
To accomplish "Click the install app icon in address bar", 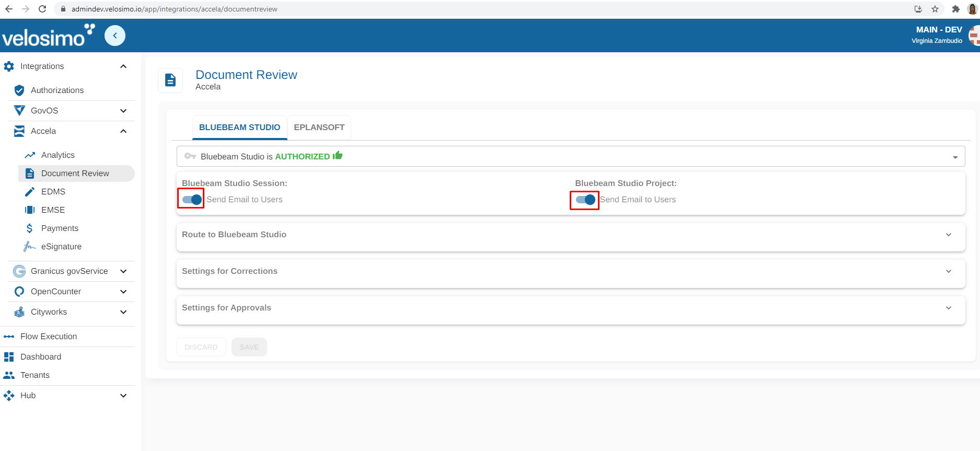I will (918, 9).
